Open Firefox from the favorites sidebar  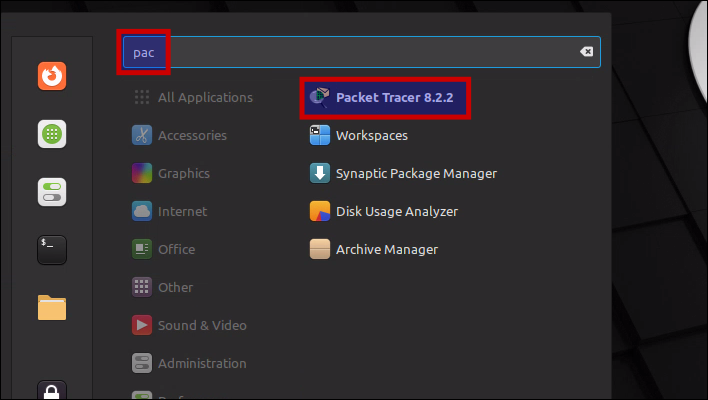52,76
